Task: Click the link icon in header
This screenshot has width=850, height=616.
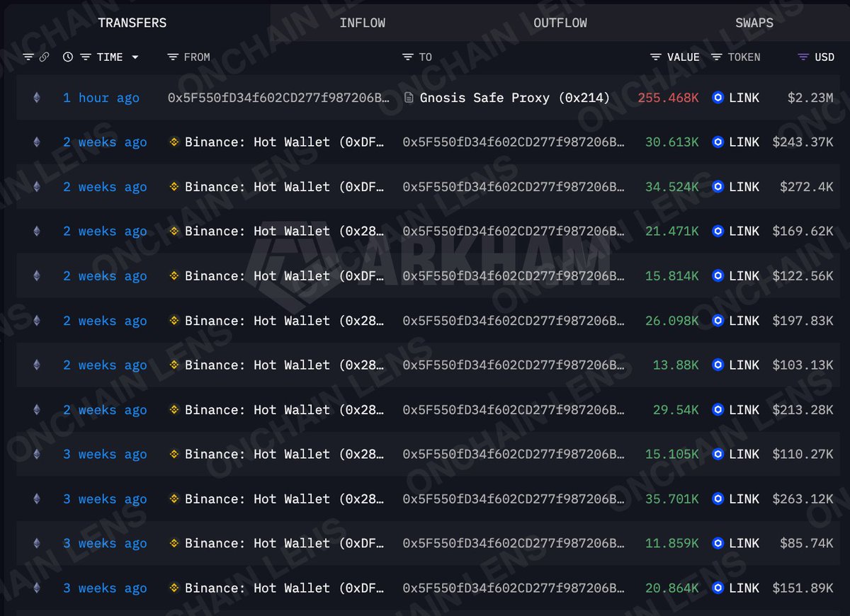Action: point(44,57)
